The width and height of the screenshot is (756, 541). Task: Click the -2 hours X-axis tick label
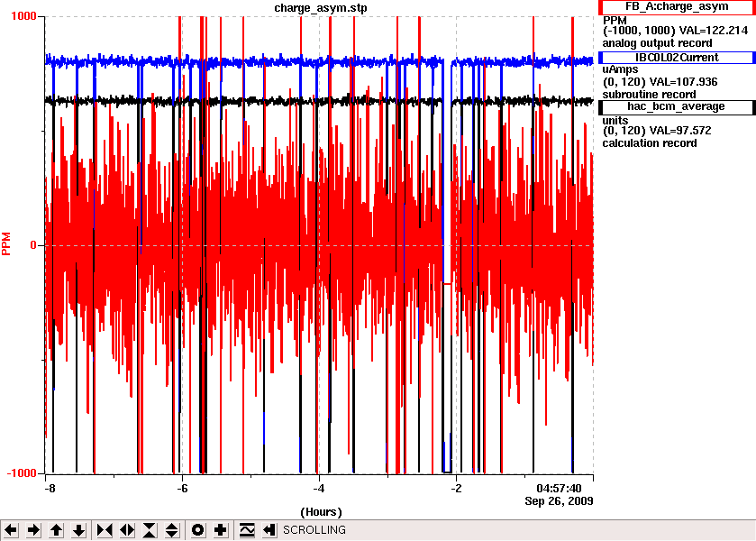tap(456, 488)
